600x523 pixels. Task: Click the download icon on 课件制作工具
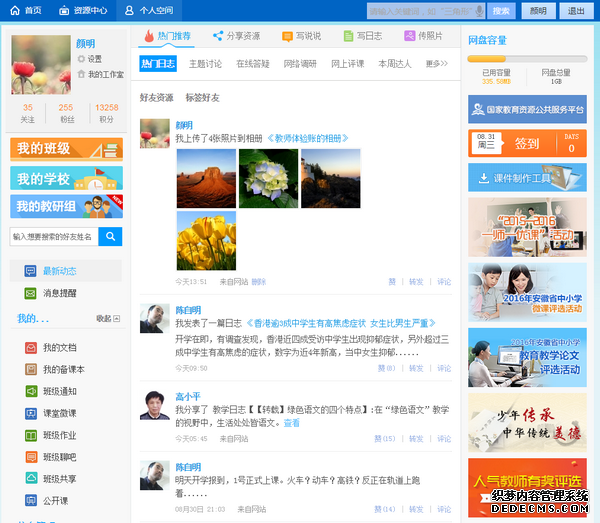click(x=484, y=178)
